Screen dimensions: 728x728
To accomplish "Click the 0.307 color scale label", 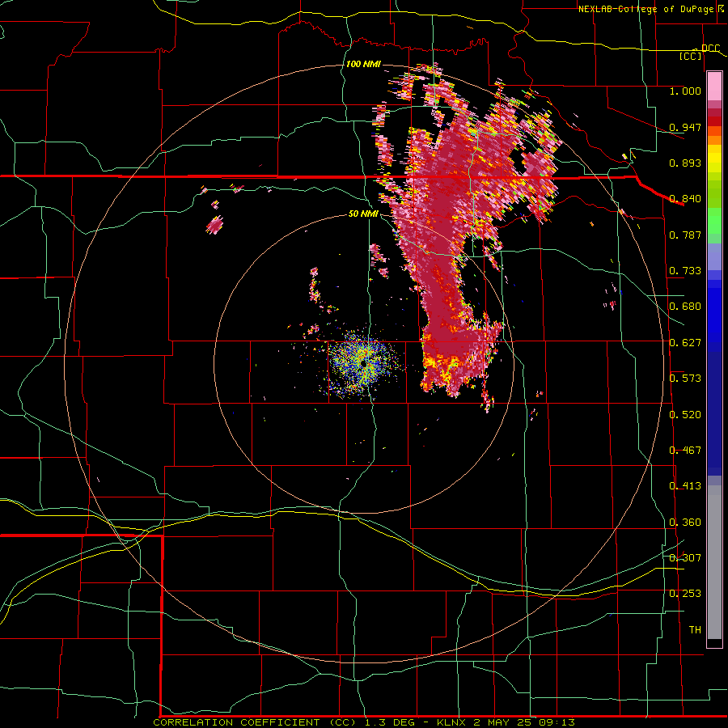I will click(685, 558).
